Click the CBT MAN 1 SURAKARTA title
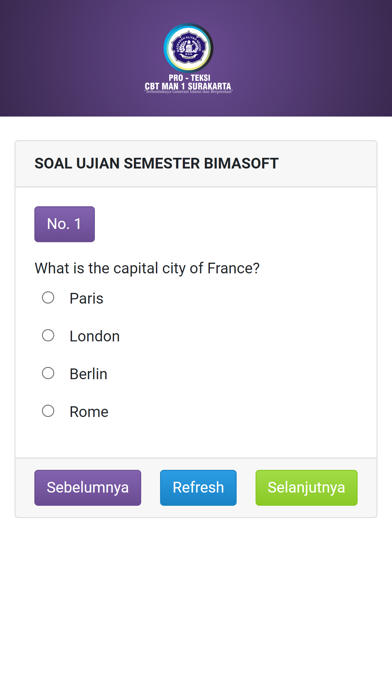392x696 pixels. point(188,86)
